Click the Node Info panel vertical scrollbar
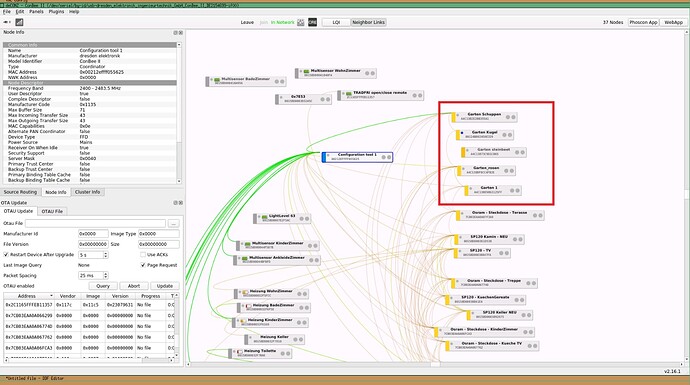 [179, 113]
